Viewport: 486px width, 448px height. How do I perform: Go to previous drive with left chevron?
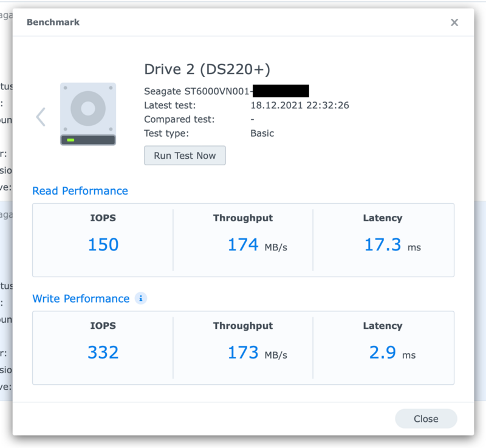pos(41,117)
